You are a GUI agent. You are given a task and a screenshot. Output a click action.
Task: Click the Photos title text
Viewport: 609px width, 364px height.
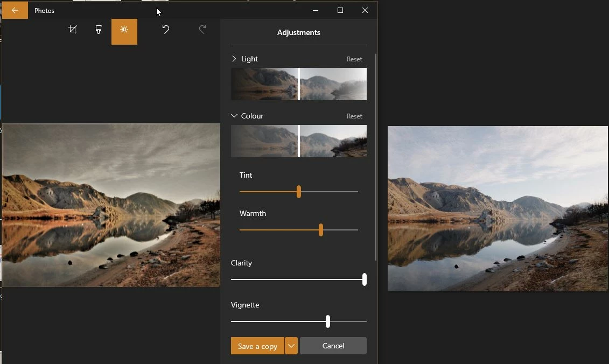point(44,10)
